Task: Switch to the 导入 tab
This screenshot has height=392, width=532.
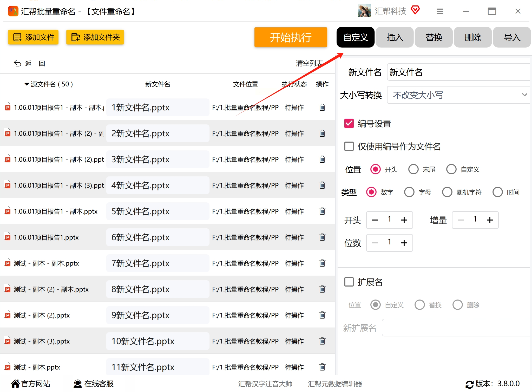Action: coord(511,37)
